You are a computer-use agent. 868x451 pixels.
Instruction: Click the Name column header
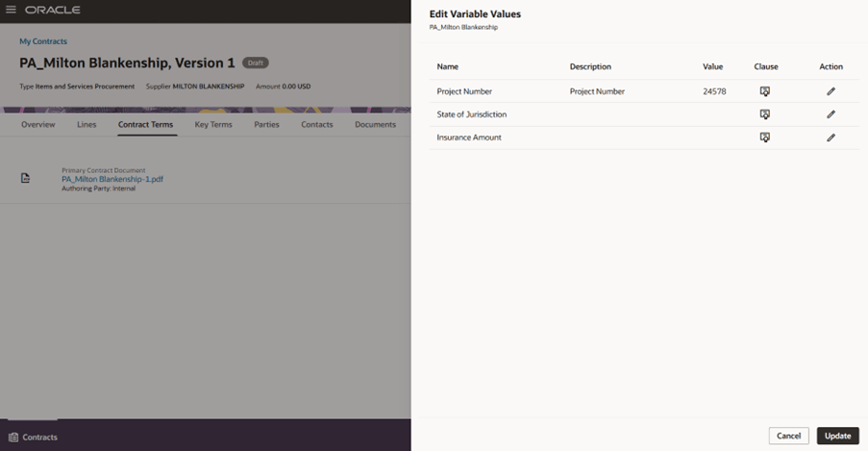(x=447, y=66)
